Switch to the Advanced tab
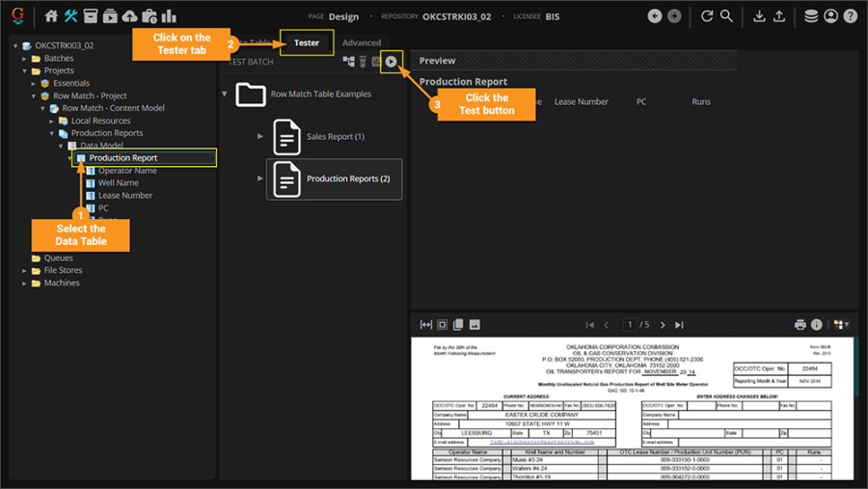Viewport: 868px width, 489px height. point(362,42)
